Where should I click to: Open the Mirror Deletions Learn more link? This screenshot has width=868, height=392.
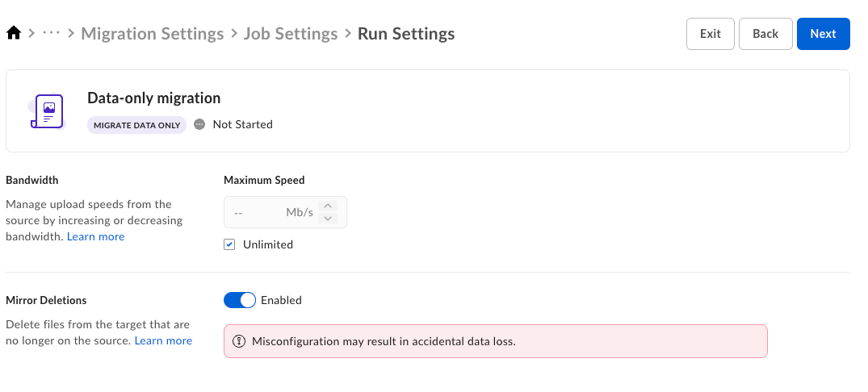pos(163,341)
